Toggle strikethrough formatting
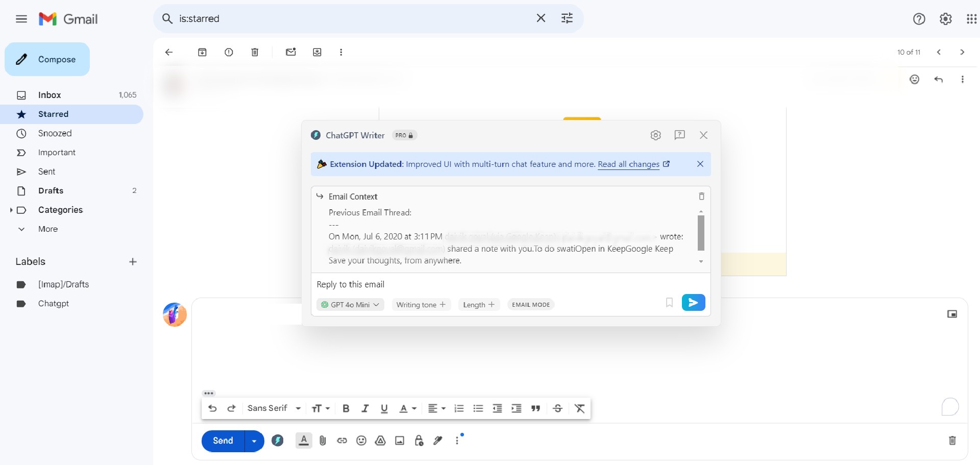 557,408
